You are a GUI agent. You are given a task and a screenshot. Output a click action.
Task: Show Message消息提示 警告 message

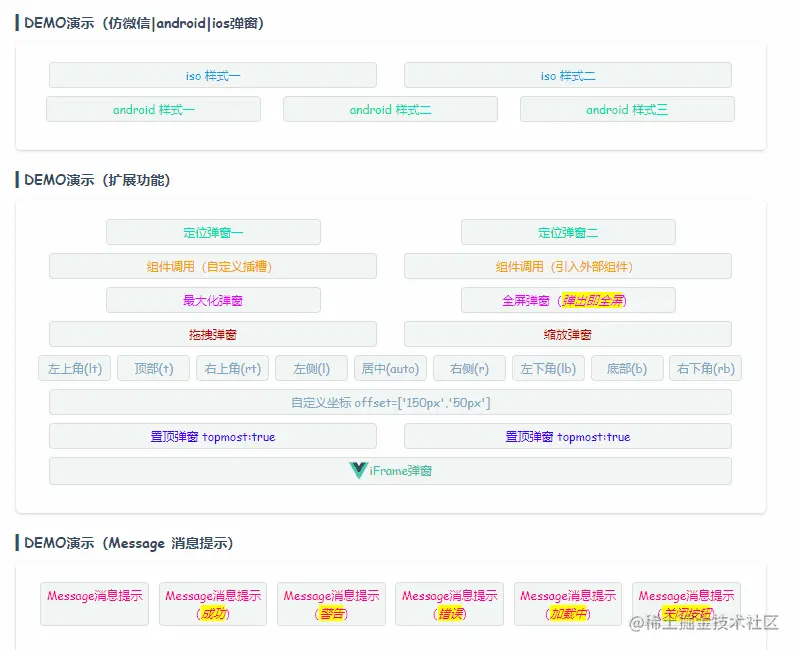tap(331, 604)
